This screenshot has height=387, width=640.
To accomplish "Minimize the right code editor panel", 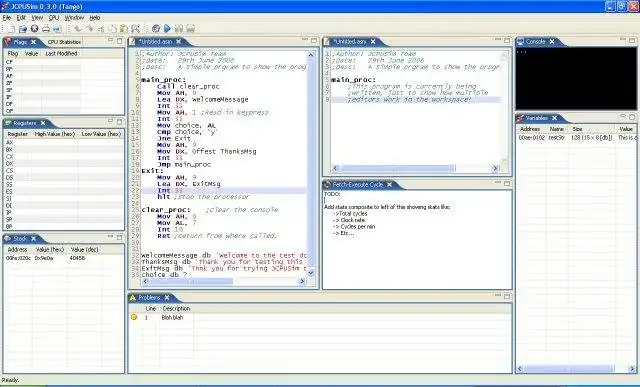I will point(498,40).
